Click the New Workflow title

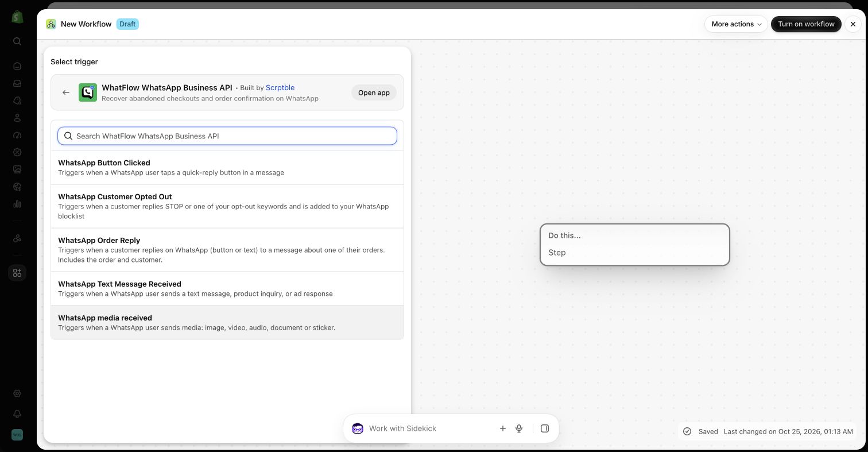click(x=86, y=24)
